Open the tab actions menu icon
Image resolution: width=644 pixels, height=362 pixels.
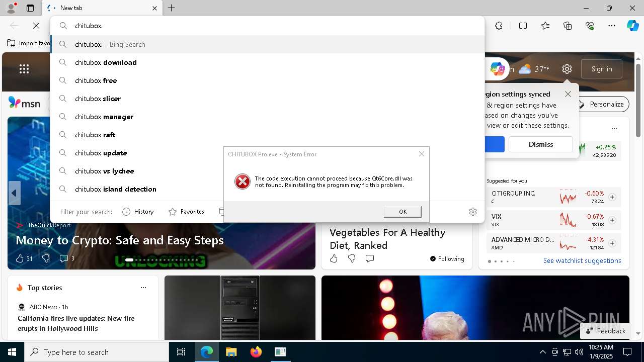(30, 8)
